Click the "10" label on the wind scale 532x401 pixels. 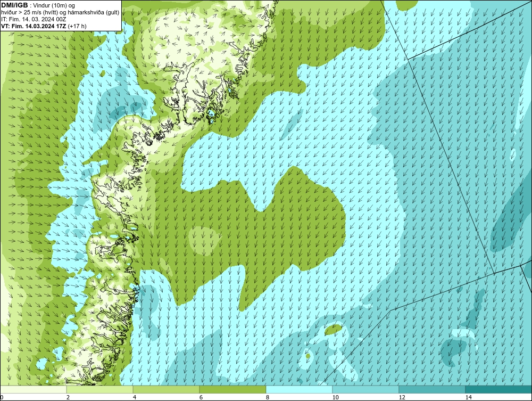click(x=336, y=398)
